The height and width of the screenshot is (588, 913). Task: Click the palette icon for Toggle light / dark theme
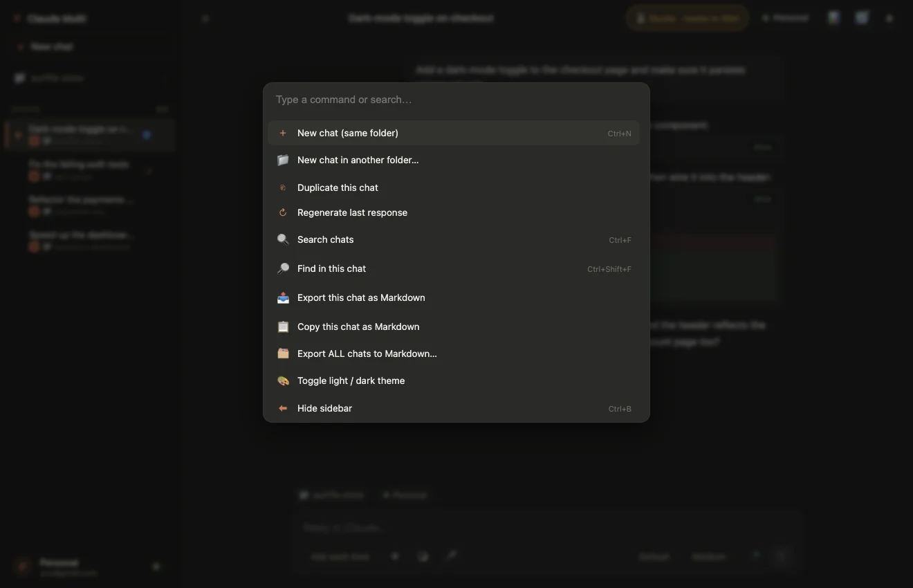click(x=283, y=380)
